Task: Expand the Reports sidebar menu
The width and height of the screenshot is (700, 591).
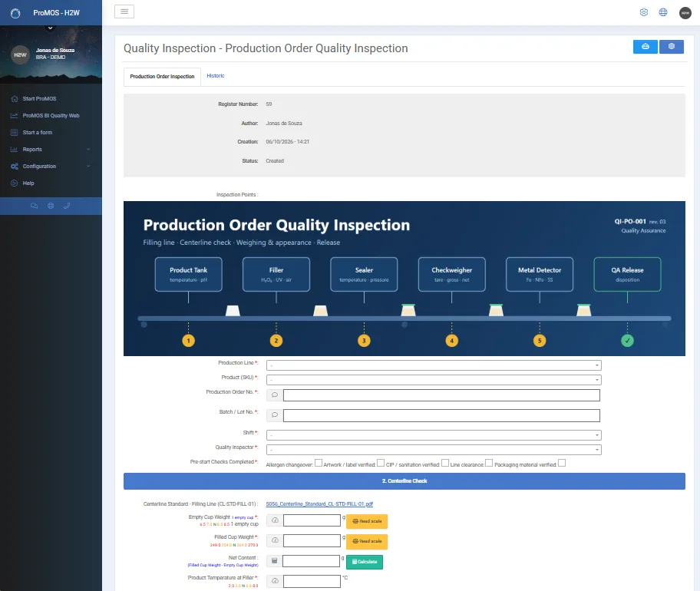Action: click(x=51, y=149)
